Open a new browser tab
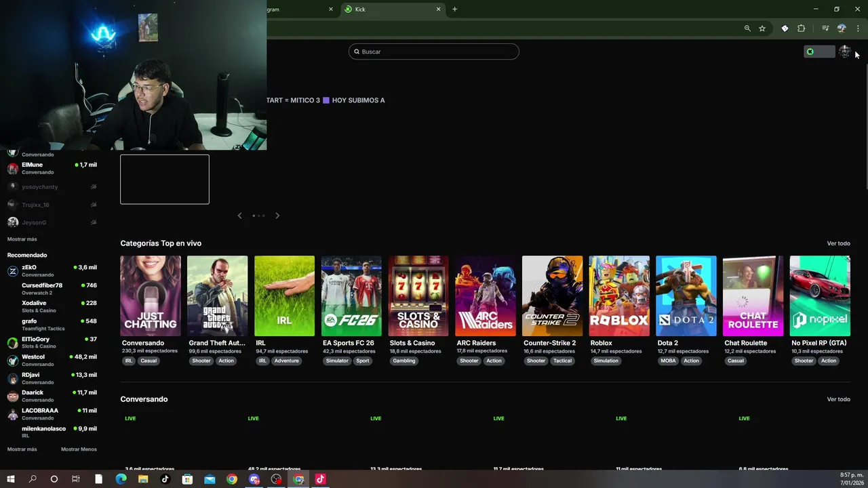 coord(455,9)
